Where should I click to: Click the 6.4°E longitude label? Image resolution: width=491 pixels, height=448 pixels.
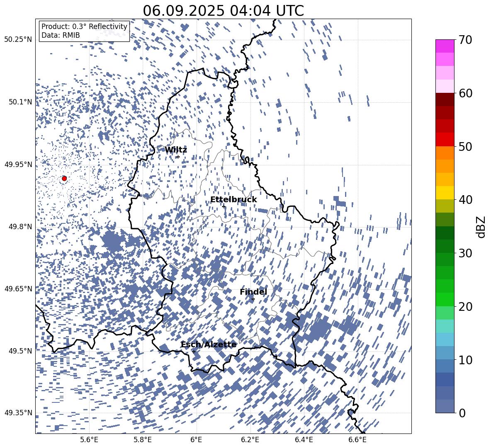304,440
